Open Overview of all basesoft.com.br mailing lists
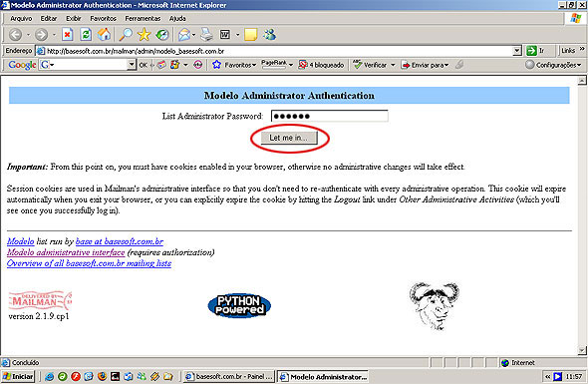 coord(89,263)
